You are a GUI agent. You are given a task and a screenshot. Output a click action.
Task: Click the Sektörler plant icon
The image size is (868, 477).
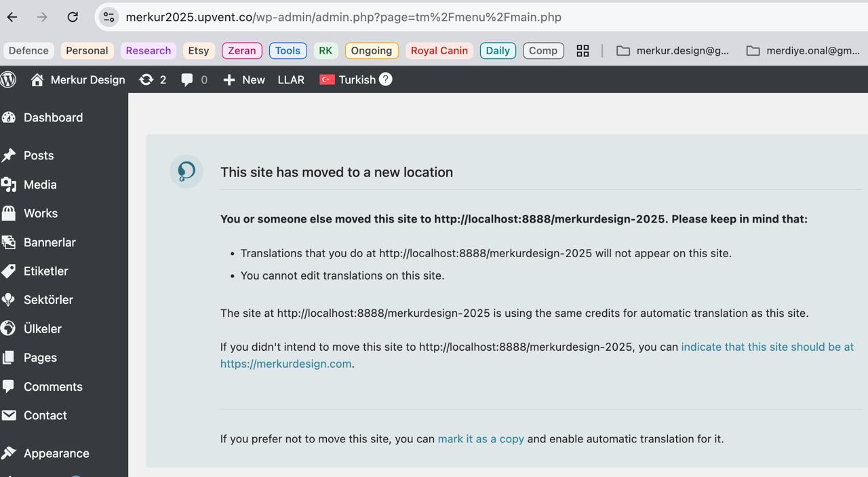(9, 300)
